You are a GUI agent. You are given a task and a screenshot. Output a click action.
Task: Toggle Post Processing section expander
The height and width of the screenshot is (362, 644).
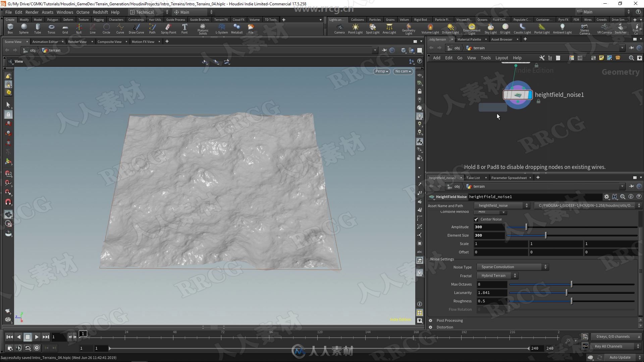pos(432,320)
